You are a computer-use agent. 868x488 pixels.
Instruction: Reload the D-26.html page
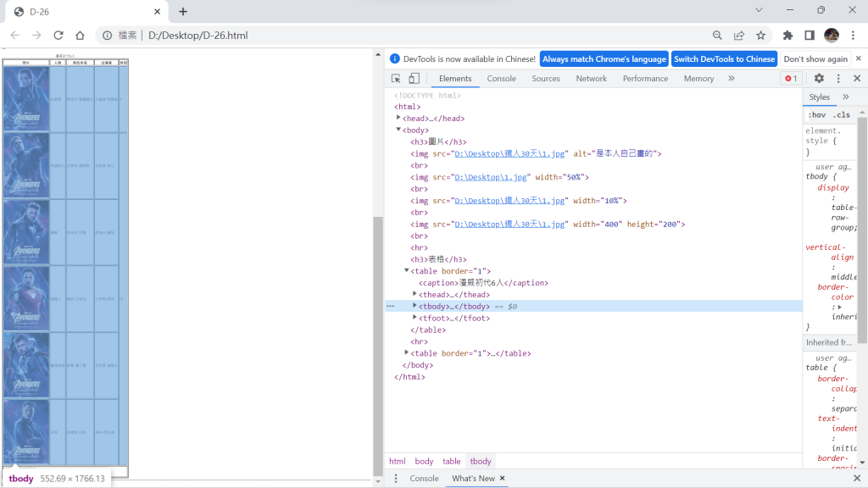coord(58,36)
